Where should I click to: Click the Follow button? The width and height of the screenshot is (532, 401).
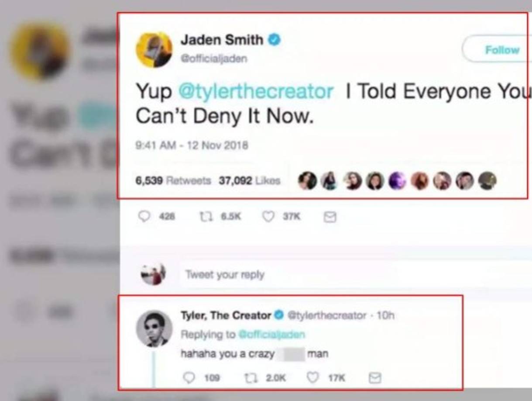(497, 49)
